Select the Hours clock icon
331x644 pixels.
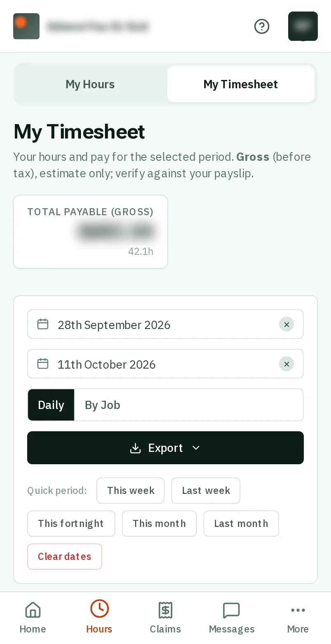pyautogui.click(x=99, y=609)
